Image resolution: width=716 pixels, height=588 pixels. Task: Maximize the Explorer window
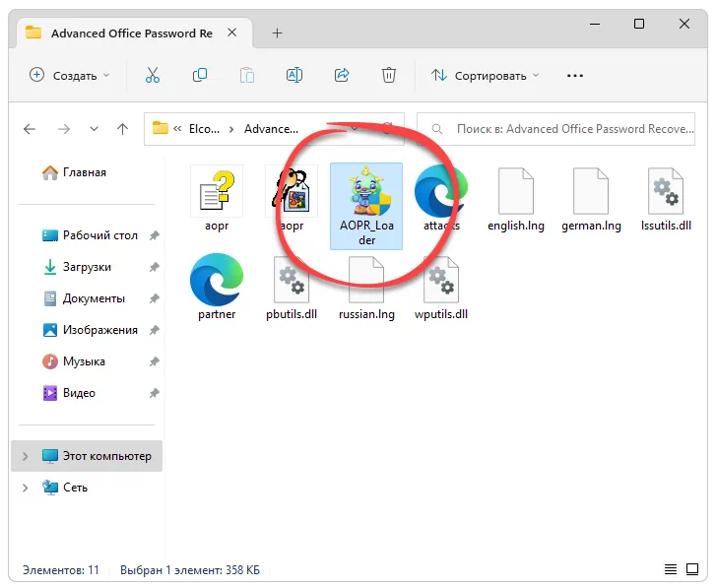pos(639,24)
